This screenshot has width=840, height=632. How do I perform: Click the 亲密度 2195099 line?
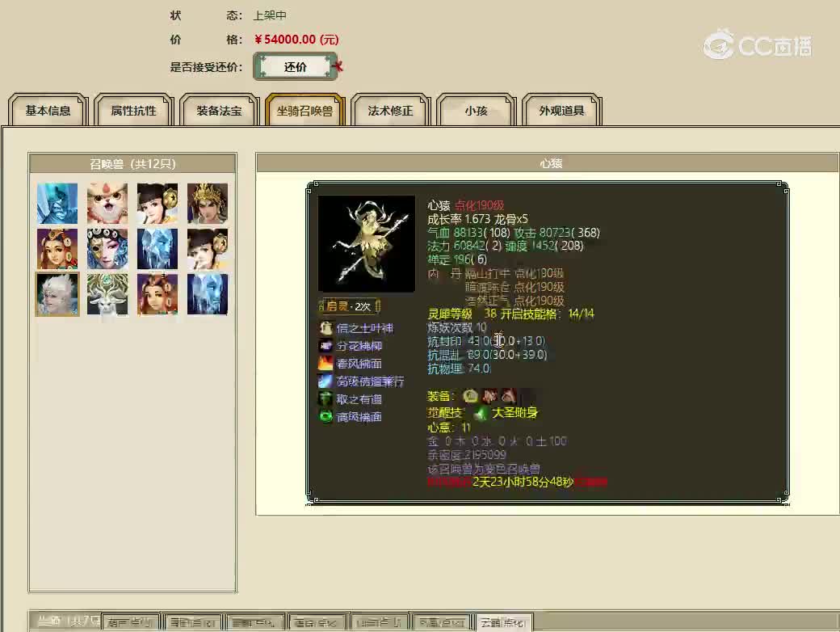467,455
